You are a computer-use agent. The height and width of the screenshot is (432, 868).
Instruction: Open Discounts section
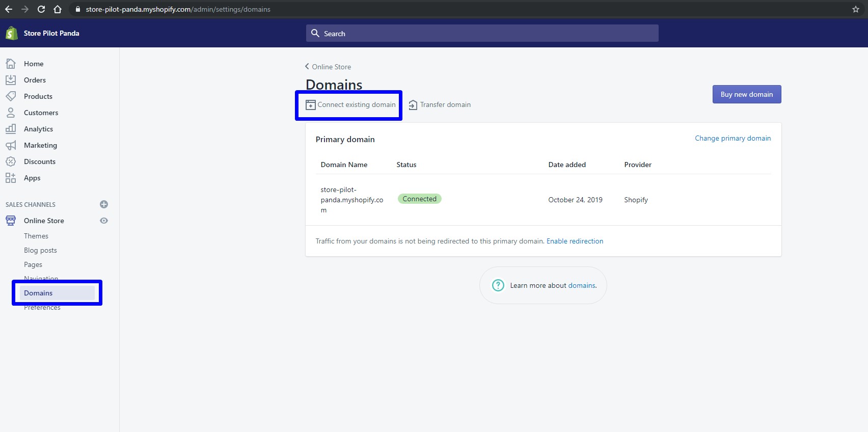[40, 161]
